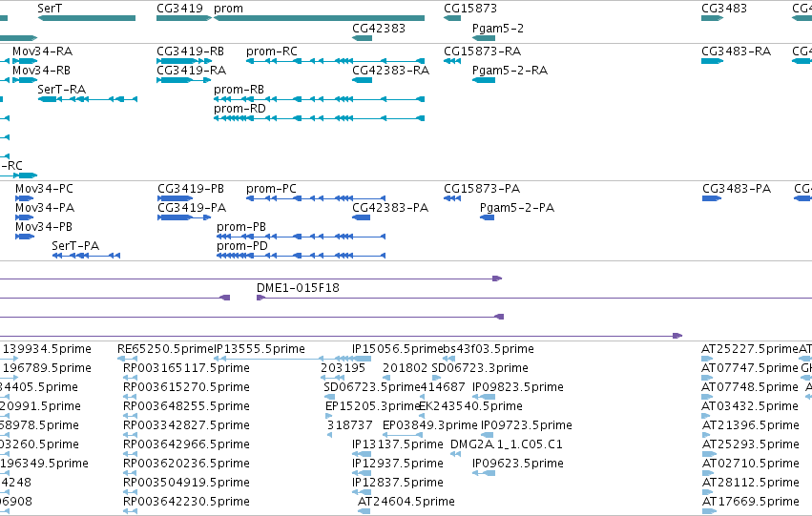This screenshot has height=516, width=812.
Task: Click the CG3419-RB transcript label
Action: pos(191,52)
